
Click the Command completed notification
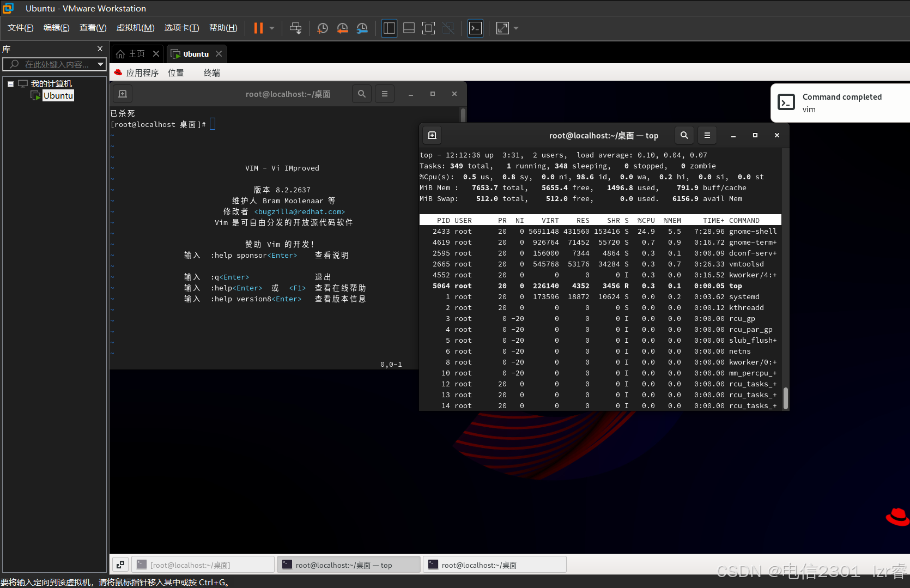click(840, 103)
